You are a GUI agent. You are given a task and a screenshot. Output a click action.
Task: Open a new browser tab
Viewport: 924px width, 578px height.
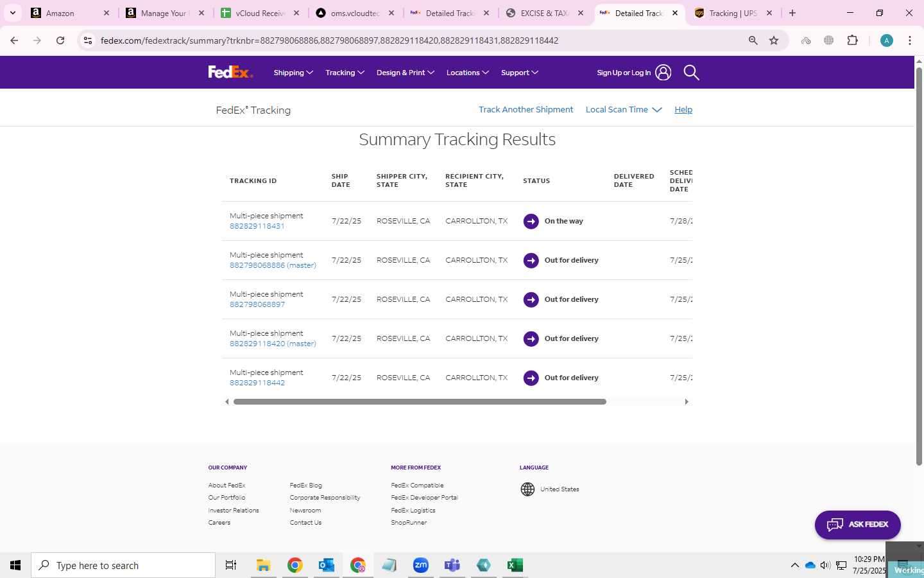[x=792, y=13]
